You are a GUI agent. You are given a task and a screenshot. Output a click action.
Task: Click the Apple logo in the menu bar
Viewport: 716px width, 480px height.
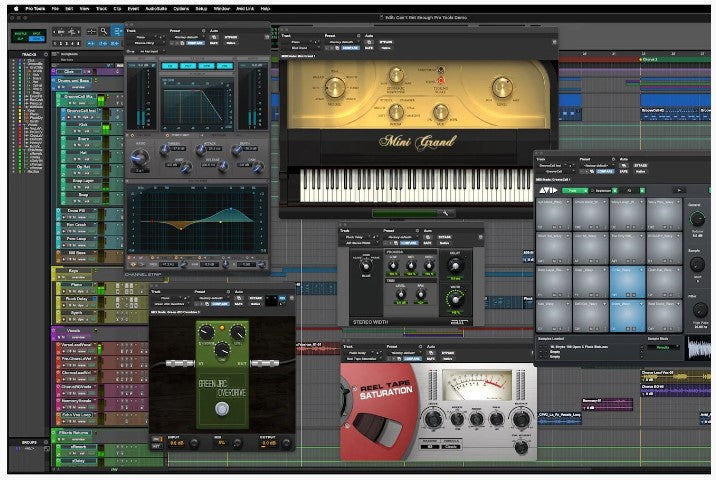[17, 8]
